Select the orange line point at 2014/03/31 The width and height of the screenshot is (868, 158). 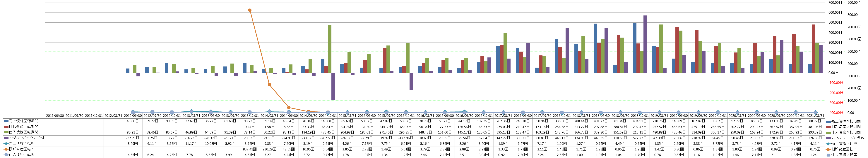(x=269, y=84)
